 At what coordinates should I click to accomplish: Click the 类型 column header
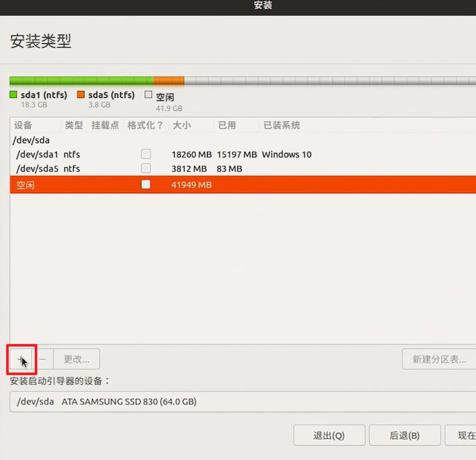[x=74, y=125]
